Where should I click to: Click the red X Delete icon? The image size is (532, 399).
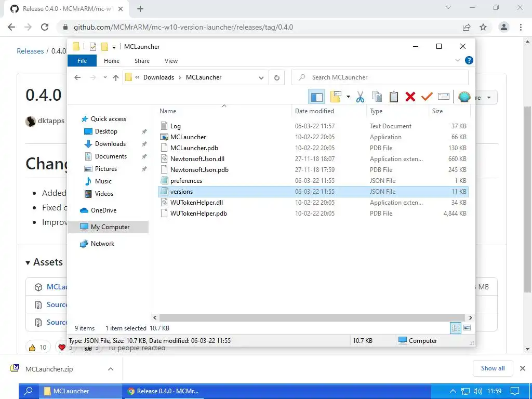(x=410, y=97)
